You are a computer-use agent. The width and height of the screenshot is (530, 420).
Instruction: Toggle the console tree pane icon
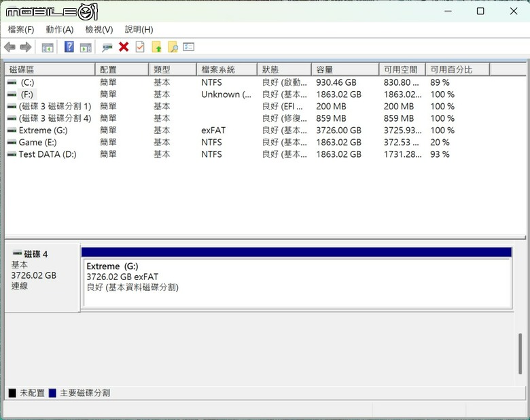pyautogui.click(x=48, y=48)
